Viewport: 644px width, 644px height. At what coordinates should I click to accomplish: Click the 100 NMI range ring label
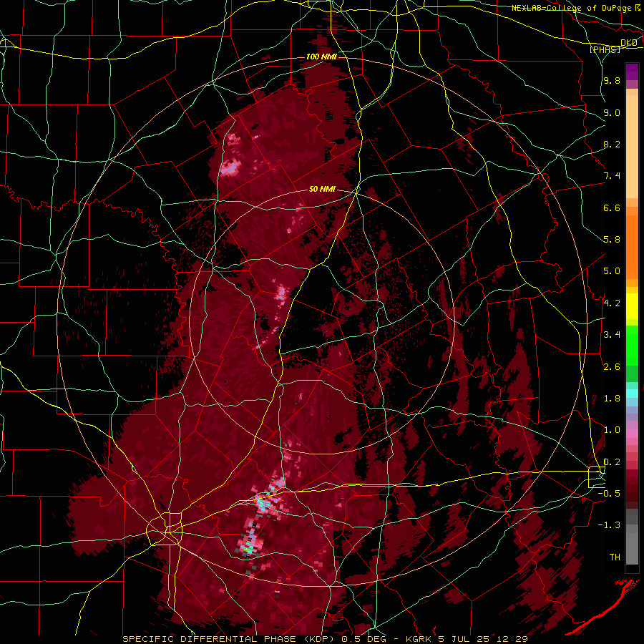[321, 57]
